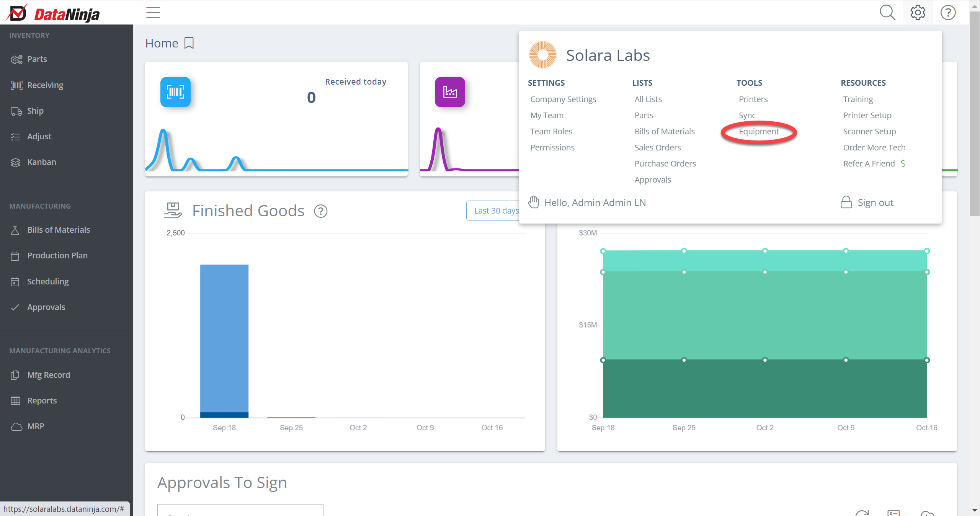
Task: Click the search magnifier icon
Action: (887, 13)
